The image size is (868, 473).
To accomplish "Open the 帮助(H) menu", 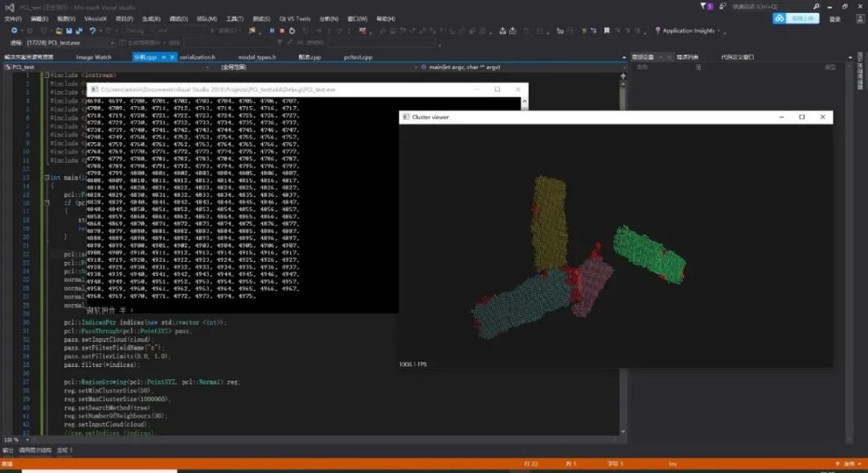I will point(386,18).
